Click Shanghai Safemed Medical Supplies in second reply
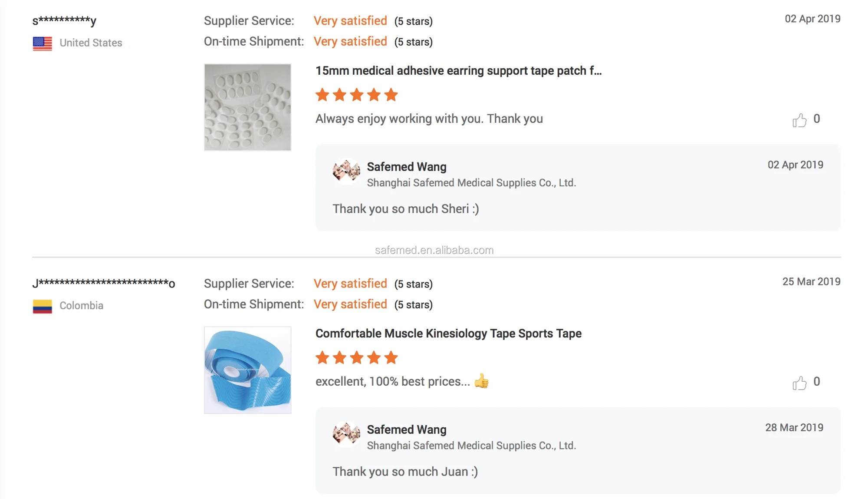868x499 pixels. (471, 446)
